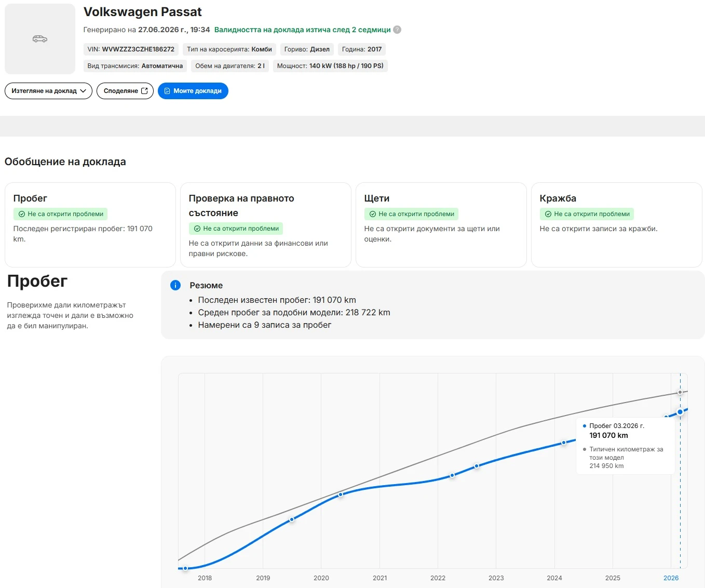The image size is (705, 588).
Task: Expand the Изтегляне на доклад dropdown
Action: (49, 91)
